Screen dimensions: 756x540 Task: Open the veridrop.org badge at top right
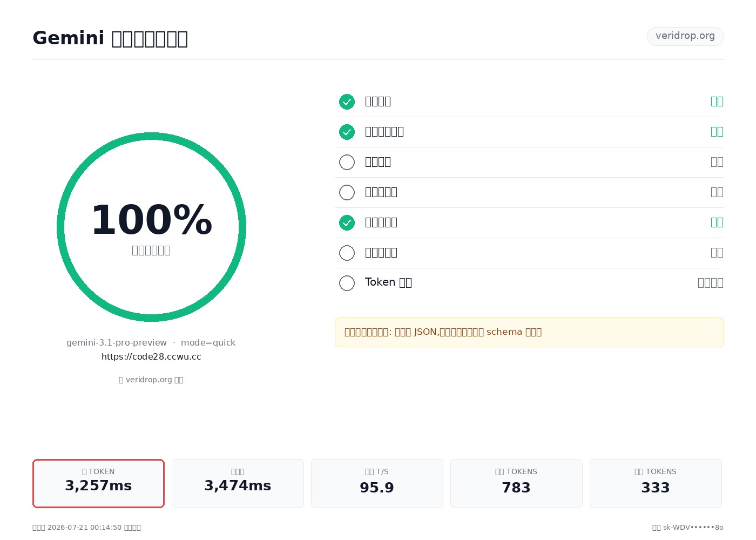coord(685,36)
